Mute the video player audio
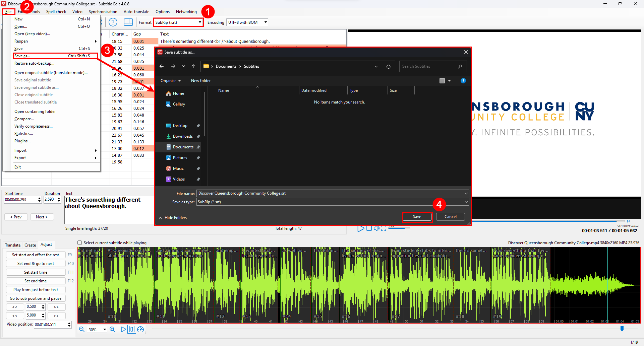Image resolution: width=644 pixels, height=346 pixels. [x=376, y=228]
